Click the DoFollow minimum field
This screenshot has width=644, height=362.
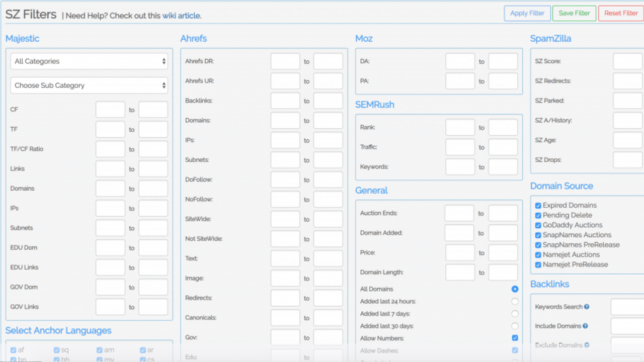pos(285,179)
